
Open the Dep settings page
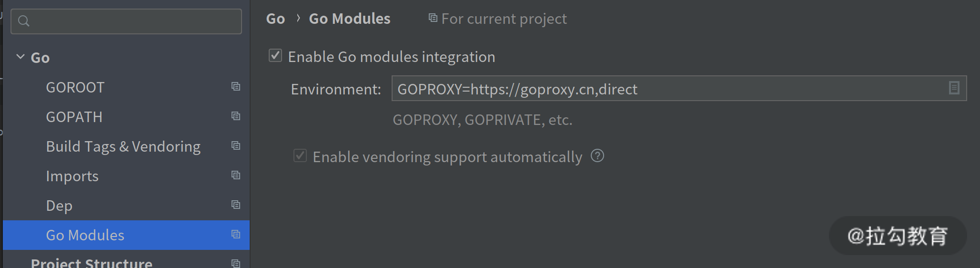click(x=59, y=206)
